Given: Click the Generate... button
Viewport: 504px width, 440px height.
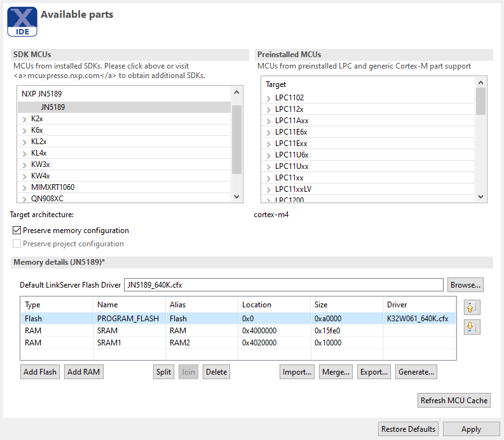Looking at the screenshot, I should click(x=416, y=372).
